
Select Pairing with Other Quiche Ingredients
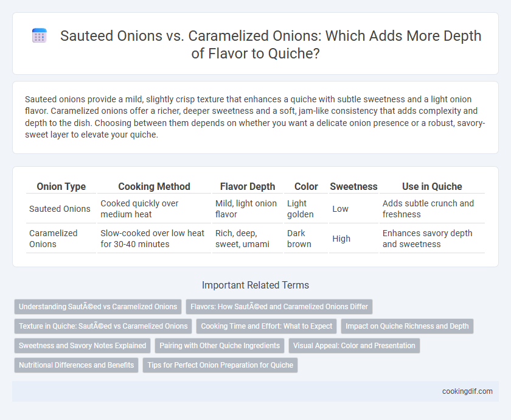coord(220,346)
